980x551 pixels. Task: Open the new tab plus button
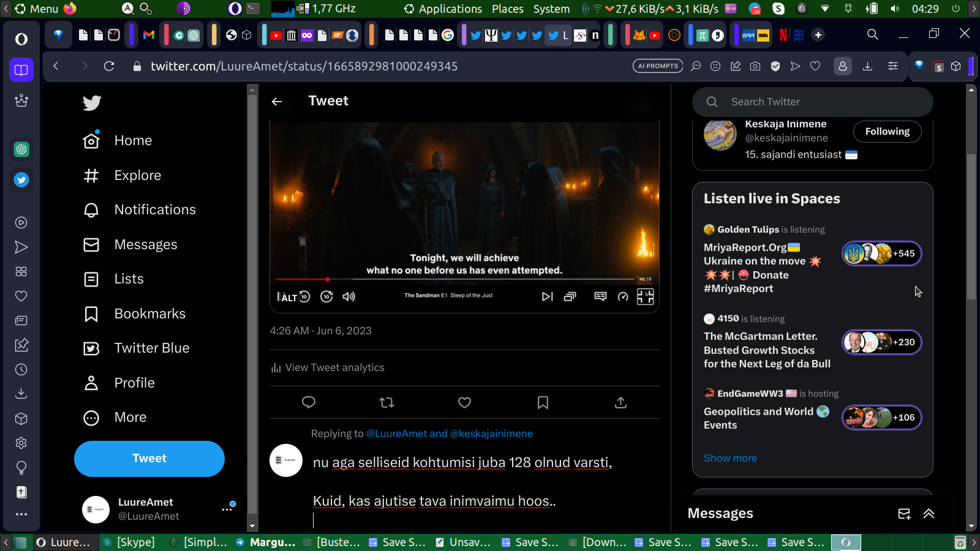[818, 35]
